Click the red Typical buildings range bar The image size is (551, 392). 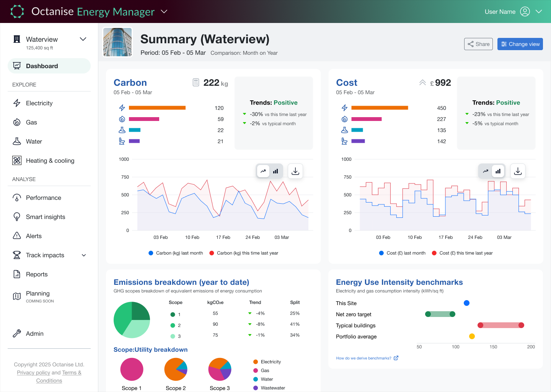(x=501, y=325)
